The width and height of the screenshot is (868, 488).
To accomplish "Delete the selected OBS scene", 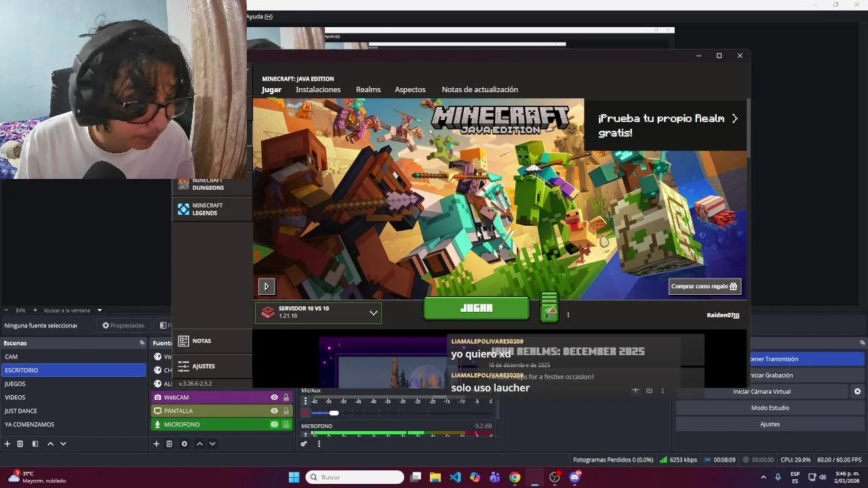I will [20, 444].
